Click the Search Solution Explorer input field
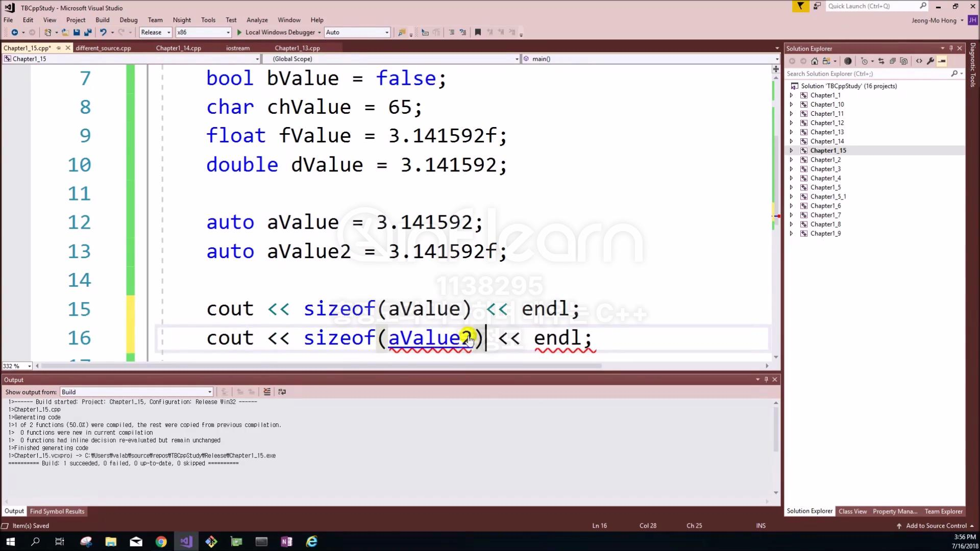The image size is (980, 551). pos(868,73)
